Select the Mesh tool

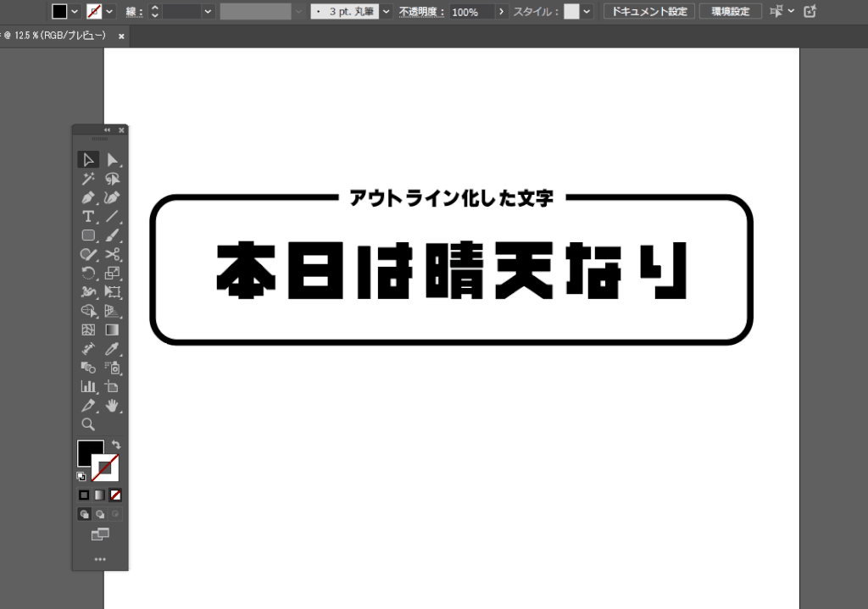pos(88,329)
